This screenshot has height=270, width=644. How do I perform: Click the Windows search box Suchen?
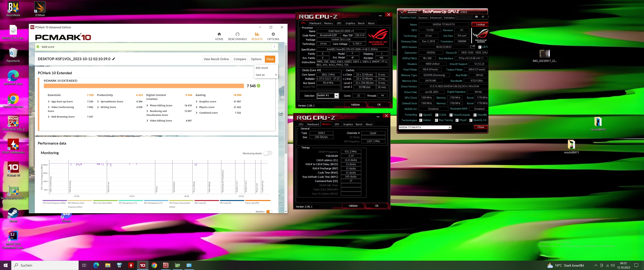click(45, 265)
